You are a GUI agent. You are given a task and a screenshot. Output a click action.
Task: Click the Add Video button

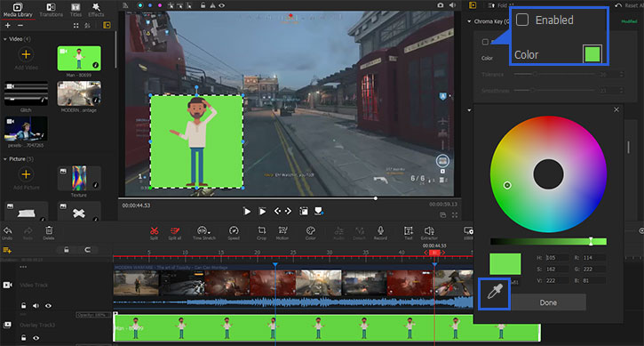(26, 58)
